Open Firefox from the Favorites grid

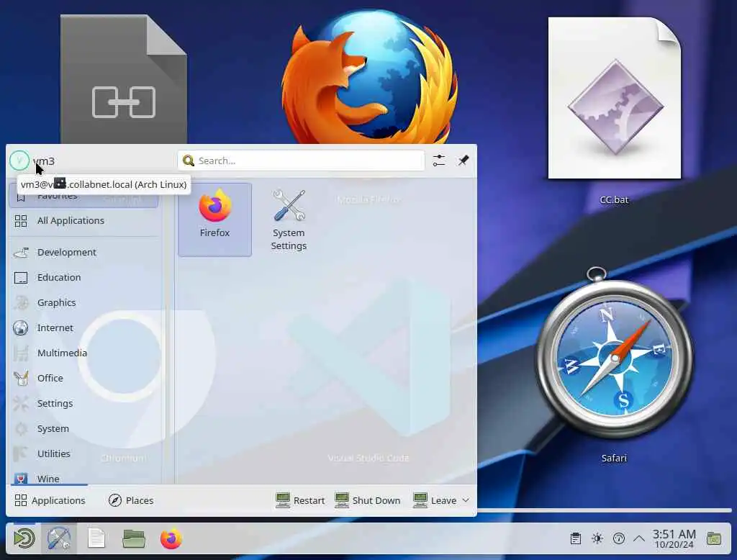pyautogui.click(x=214, y=220)
